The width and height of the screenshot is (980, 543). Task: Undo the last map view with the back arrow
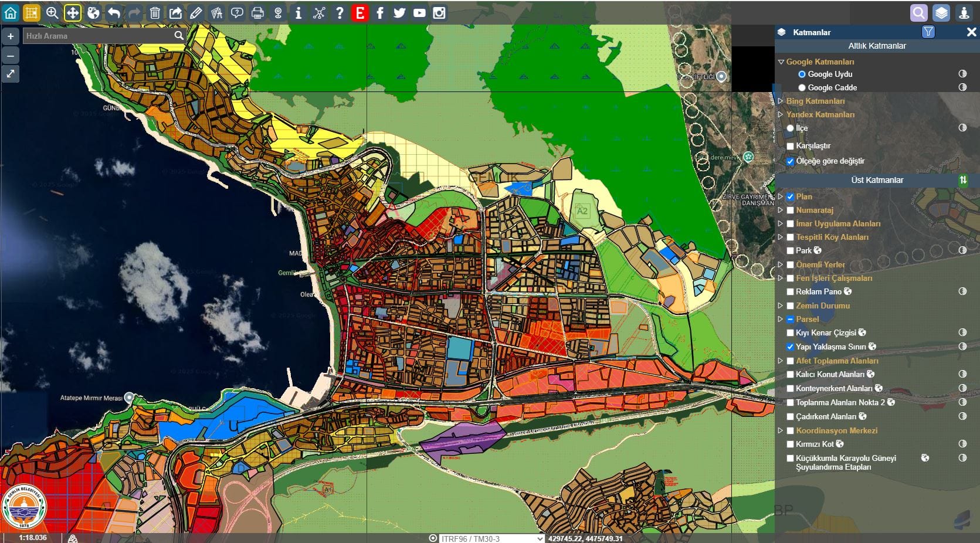114,13
